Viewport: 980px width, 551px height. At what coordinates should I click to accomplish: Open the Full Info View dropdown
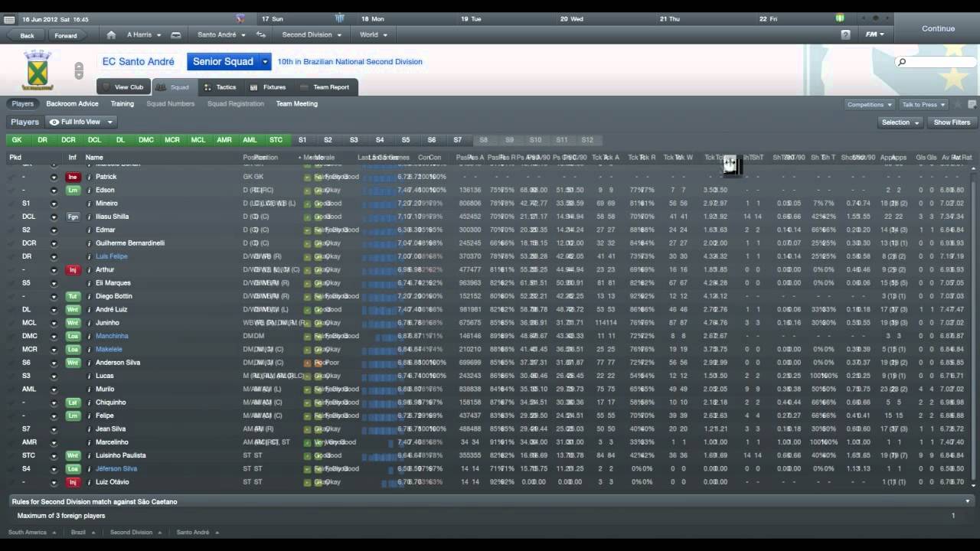point(81,122)
